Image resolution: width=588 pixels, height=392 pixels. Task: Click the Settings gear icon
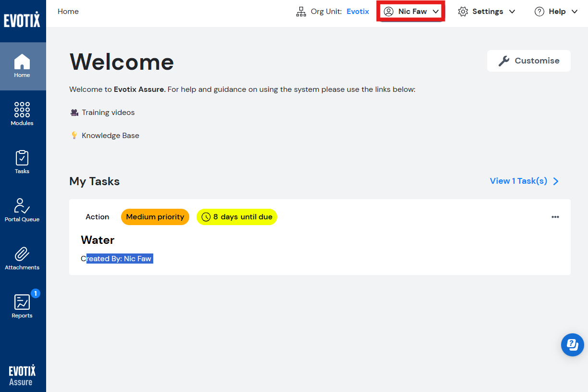click(x=463, y=12)
